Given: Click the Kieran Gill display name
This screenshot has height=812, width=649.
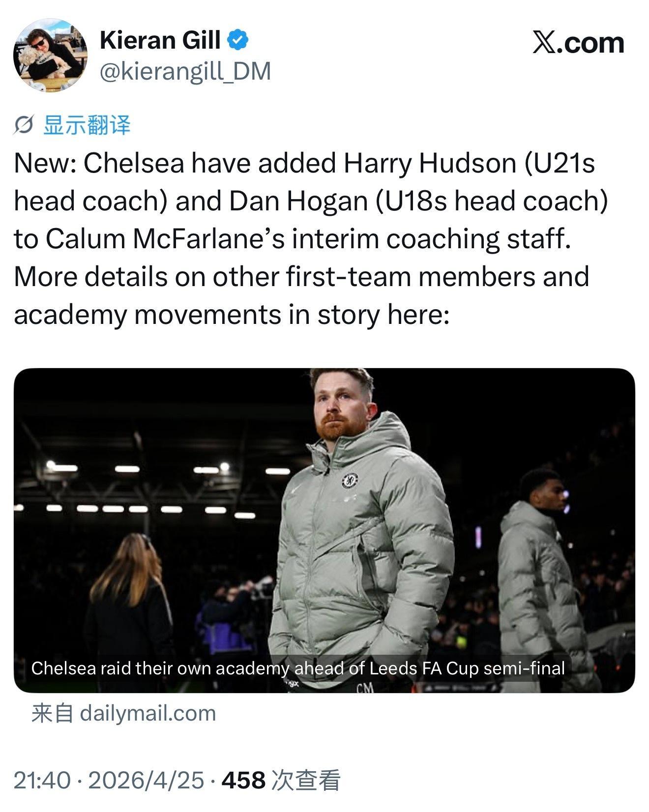Looking at the screenshot, I should click(160, 40).
